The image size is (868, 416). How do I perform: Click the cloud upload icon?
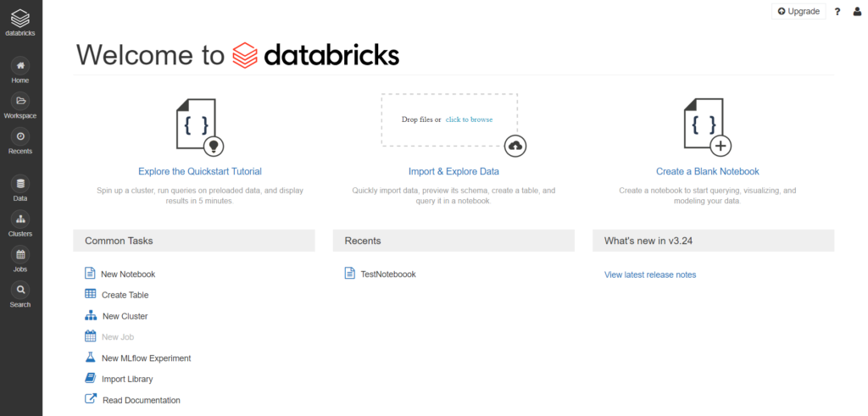point(515,146)
